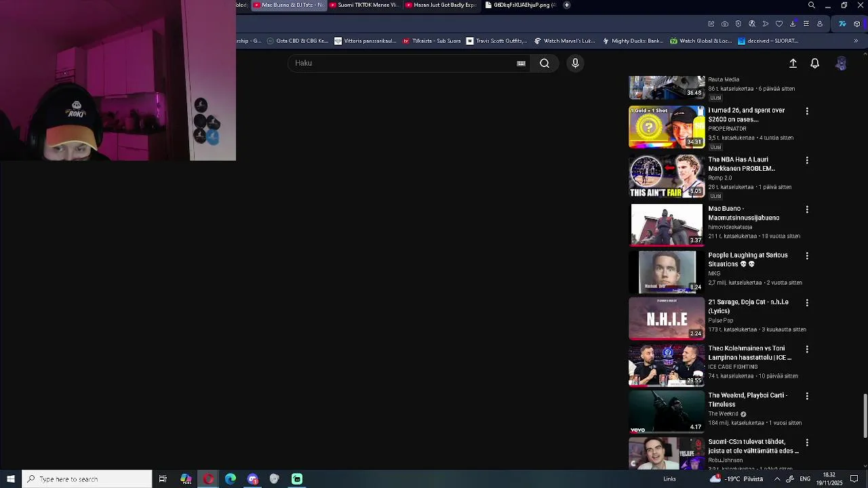Click "The NBA Has A Lauri Markkanen PROBLEM" title
Viewport: 868px width, 488px height.
[741, 164]
